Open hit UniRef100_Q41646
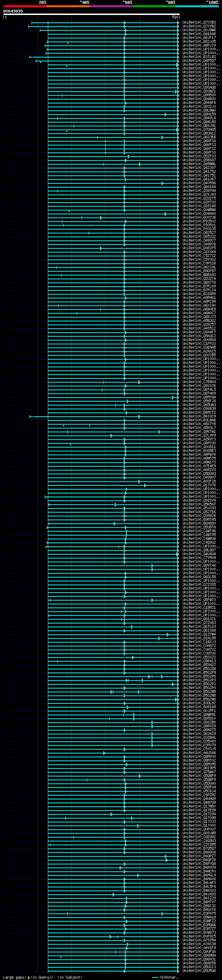 pyautogui.click(x=199, y=34)
